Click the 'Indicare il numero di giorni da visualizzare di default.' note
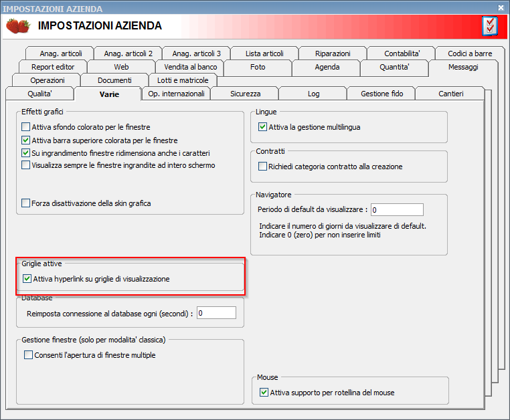510x420 pixels. (343, 226)
